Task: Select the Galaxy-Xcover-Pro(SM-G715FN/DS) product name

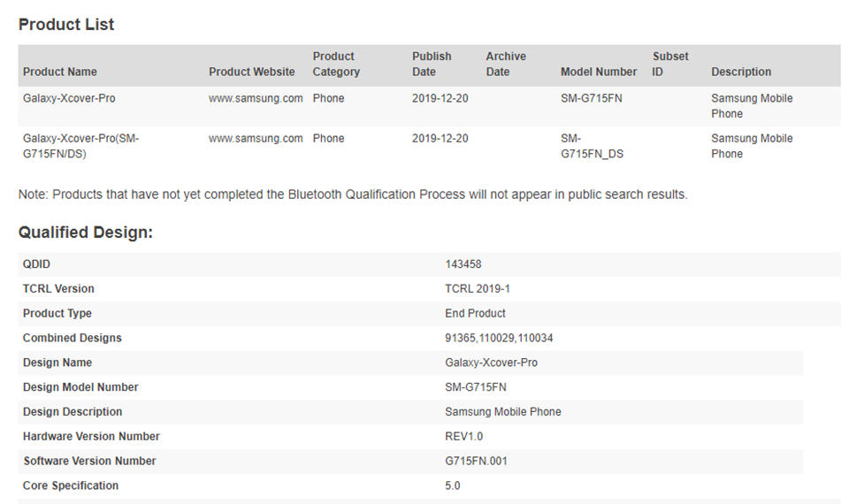Action: tap(80, 146)
